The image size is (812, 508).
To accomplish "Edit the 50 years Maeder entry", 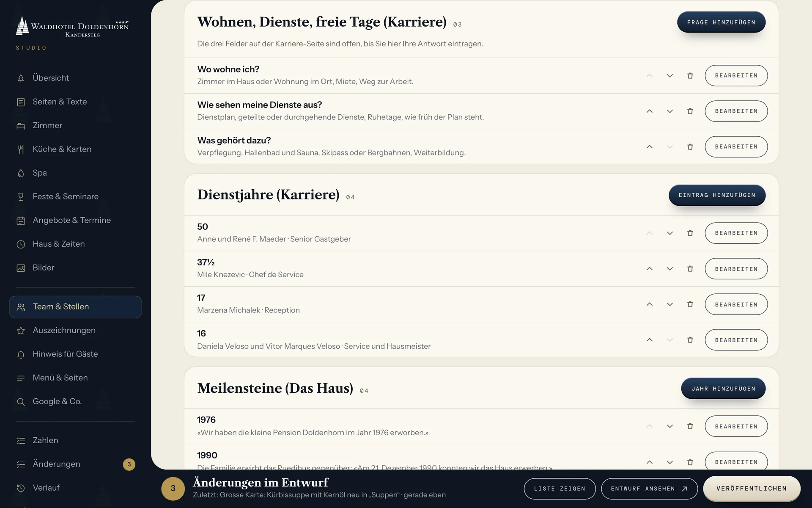I will [x=736, y=233].
